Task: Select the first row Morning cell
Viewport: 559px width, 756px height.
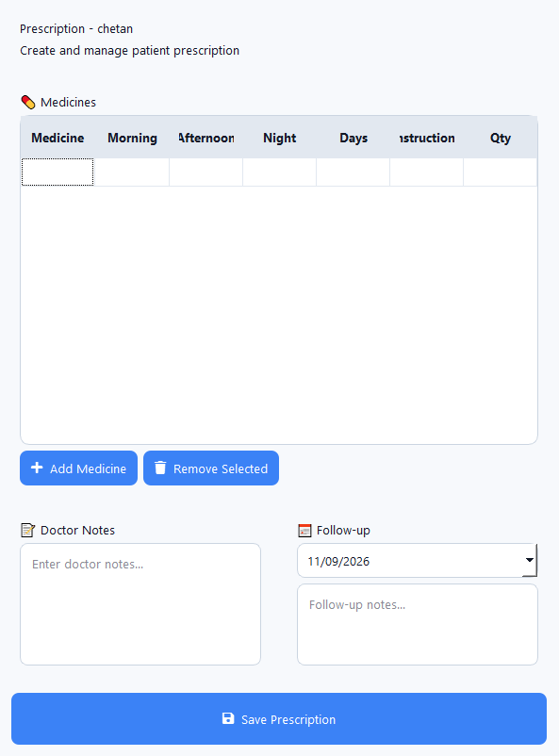Action: point(132,173)
